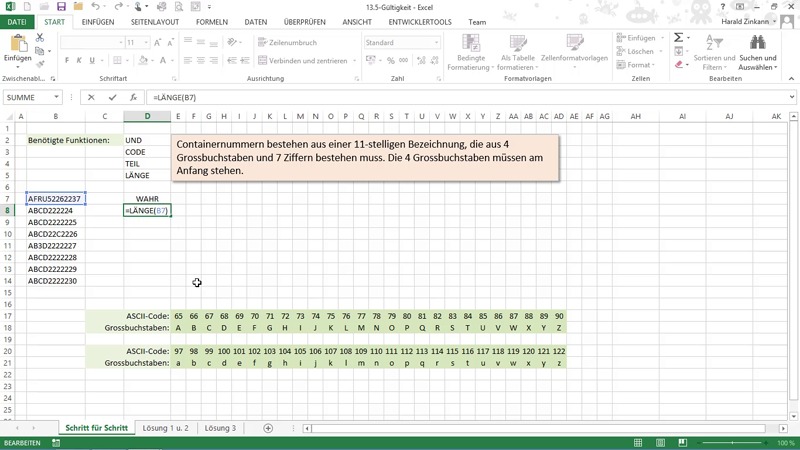This screenshot has width=800, height=450.
Task: Click the font color A button
Action: (163, 60)
